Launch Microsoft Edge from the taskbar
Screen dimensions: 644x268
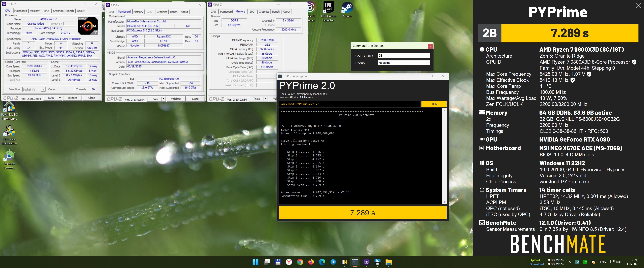click(322, 262)
